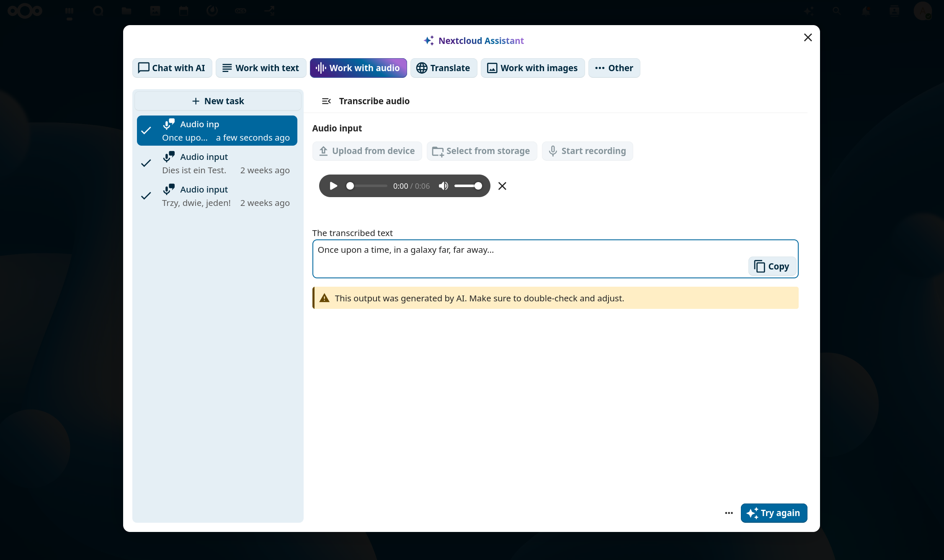The height and width of the screenshot is (560, 944).
Task: Close the Nextcloud Assistant dialog
Action: (808, 38)
